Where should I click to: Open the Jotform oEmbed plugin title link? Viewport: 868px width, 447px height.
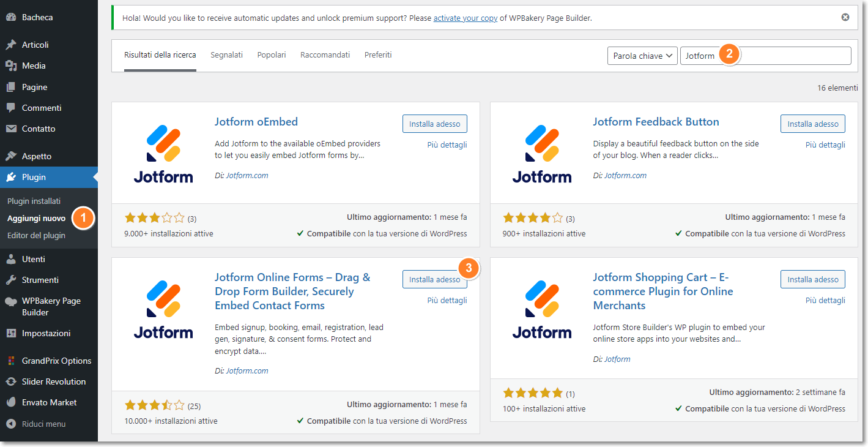point(256,122)
